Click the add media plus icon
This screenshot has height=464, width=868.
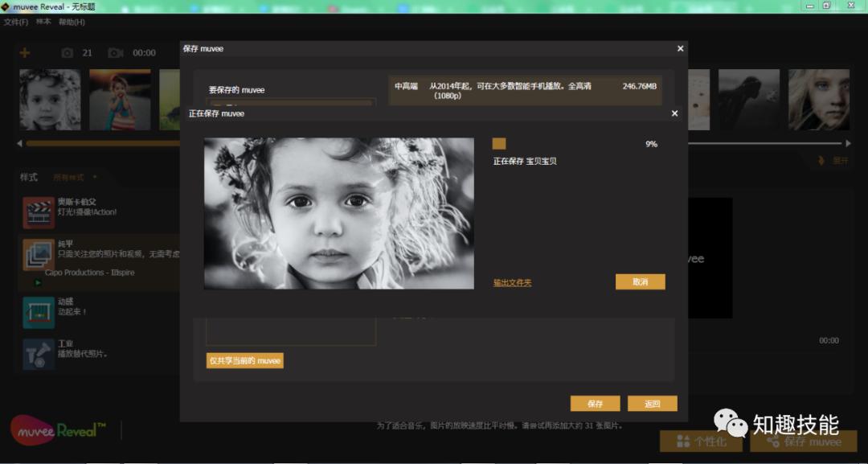pyautogui.click(x=26, y=52)
